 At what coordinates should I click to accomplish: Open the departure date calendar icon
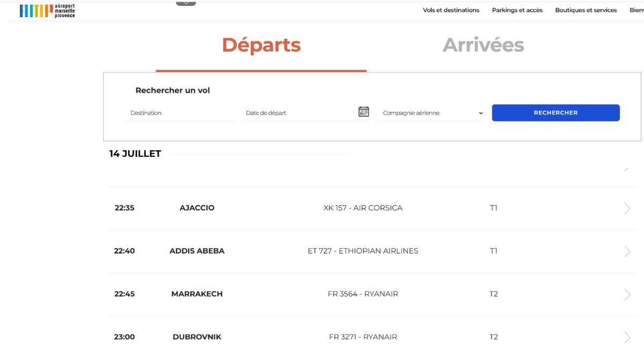364,112
